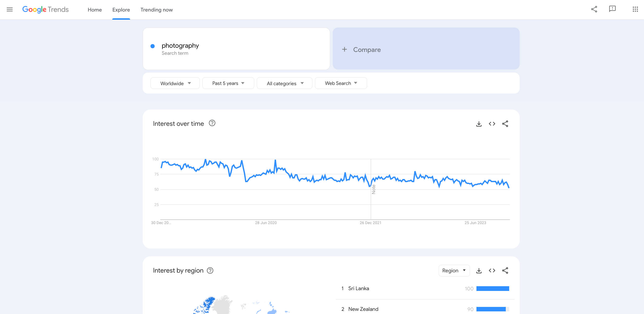Edit the photography search term field
This screenshot has width=644, height=314.
click(180, 46)
